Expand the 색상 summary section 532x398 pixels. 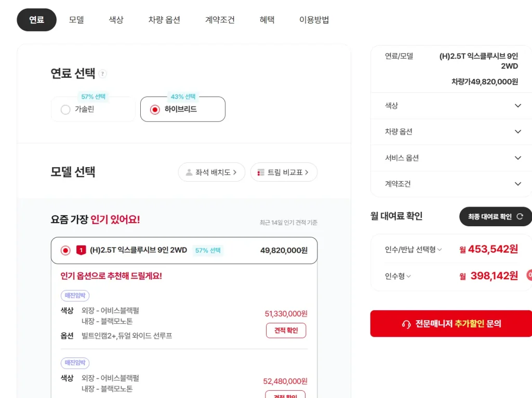pos(517,106)
